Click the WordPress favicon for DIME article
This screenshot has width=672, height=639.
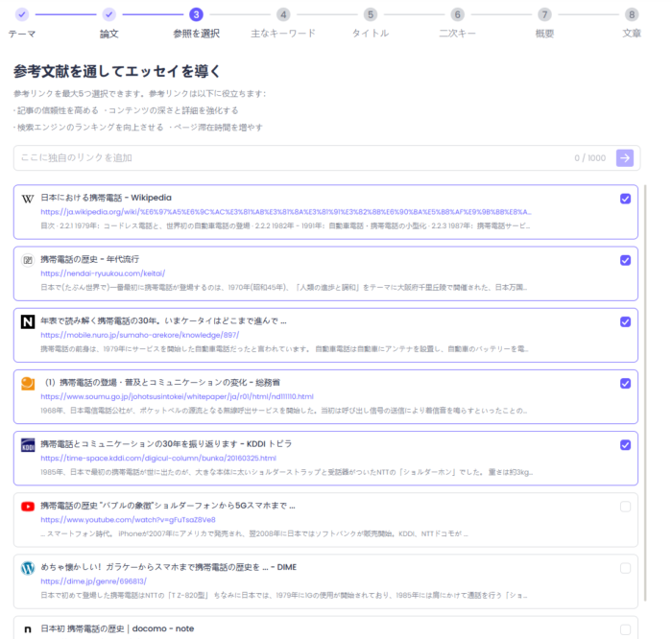click(28, 568)
